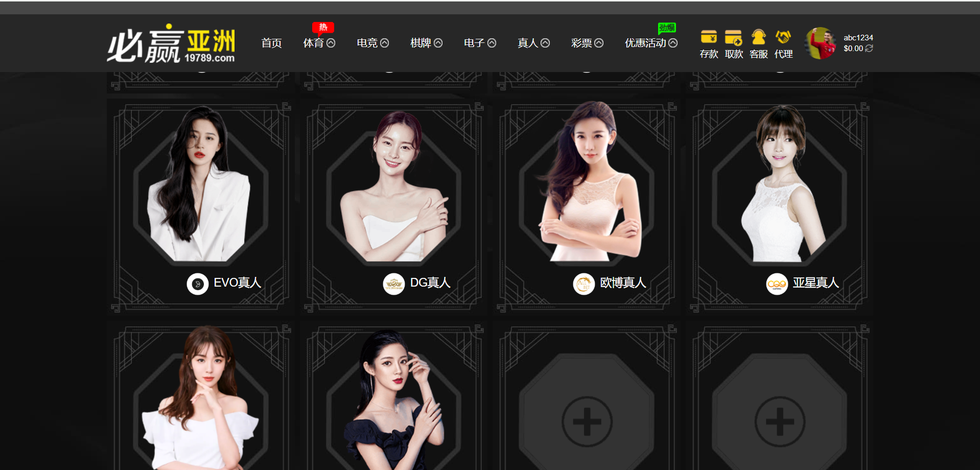Click the DG真人 round logo icon
The image size is (980, 470).
[394, 284]
